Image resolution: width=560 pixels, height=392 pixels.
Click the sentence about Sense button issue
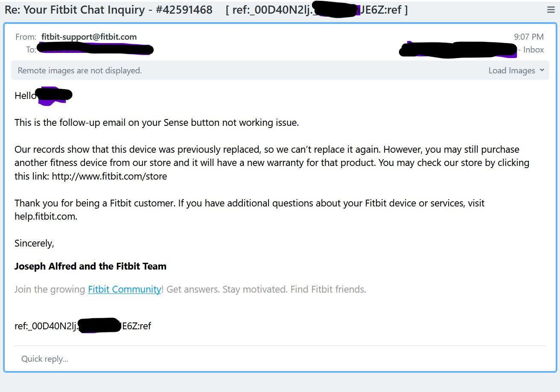[x=156, y=122]
